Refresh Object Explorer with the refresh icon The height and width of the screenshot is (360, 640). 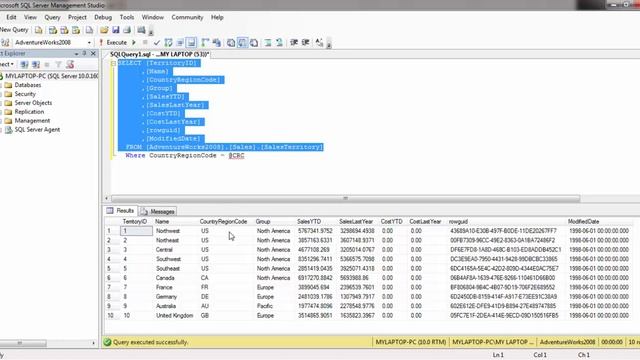tap(70, 64)
